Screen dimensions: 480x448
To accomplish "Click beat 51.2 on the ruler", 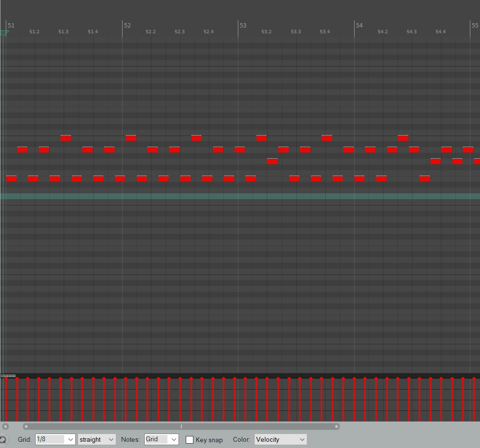I will [34, 31].
